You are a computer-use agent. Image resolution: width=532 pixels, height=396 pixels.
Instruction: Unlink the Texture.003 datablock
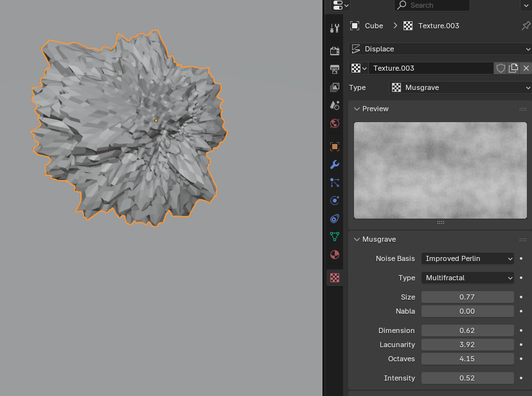click(526, 68)
